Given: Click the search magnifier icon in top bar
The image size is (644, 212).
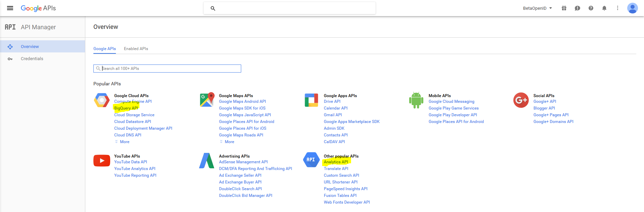Looking at the screenshot, I should point(213,8).
